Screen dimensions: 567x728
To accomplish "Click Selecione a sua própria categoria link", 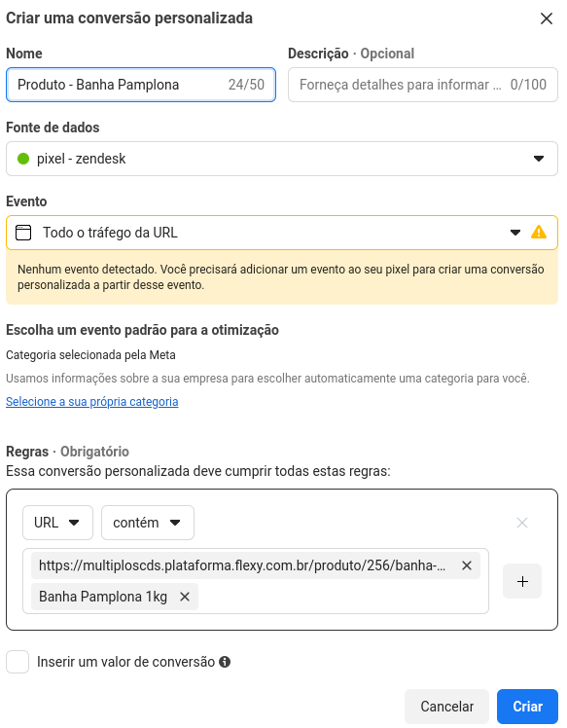I will tap(91, 402).
